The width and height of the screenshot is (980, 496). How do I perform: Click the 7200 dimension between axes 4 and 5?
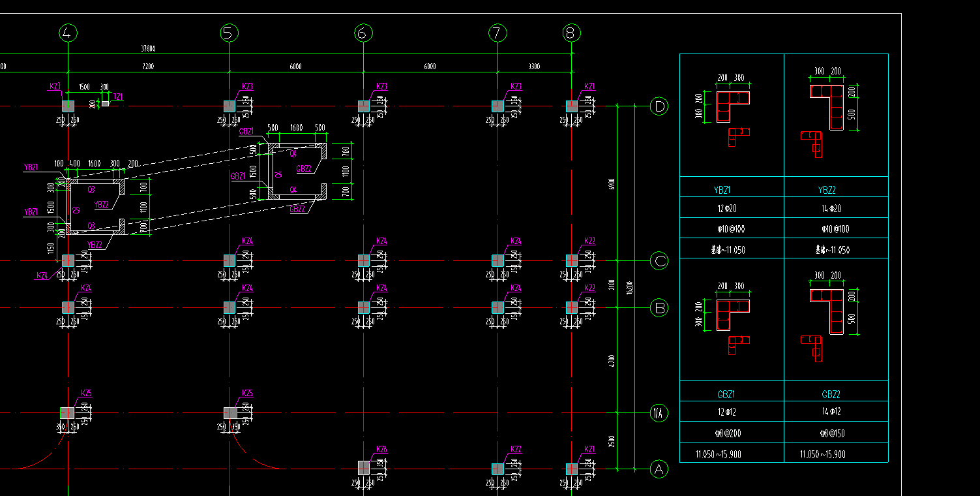click(149, 67)
